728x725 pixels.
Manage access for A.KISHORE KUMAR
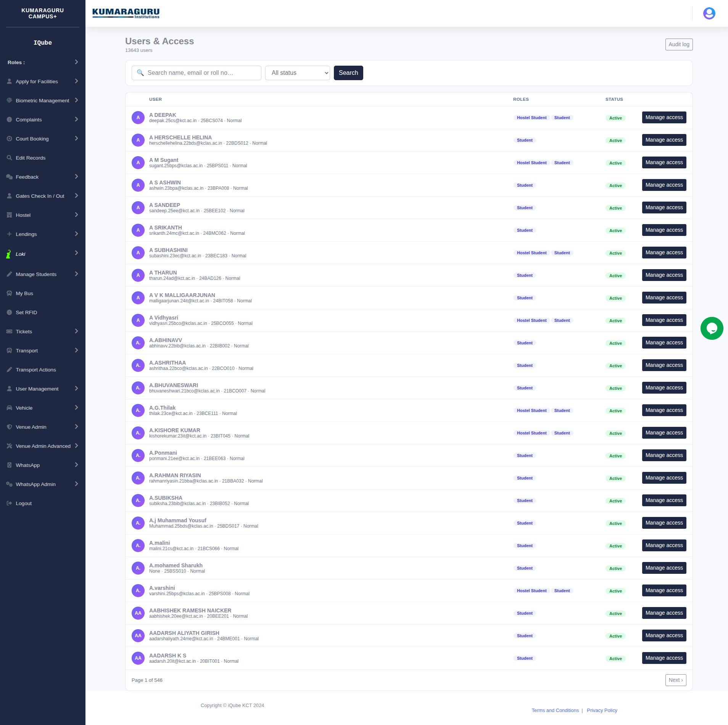click(664, 433)
